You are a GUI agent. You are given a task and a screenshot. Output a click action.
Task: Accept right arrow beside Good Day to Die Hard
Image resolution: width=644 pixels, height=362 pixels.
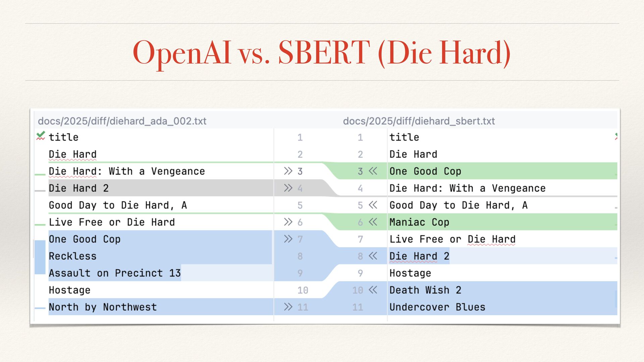pyautogui.click(x=373, y=205)
